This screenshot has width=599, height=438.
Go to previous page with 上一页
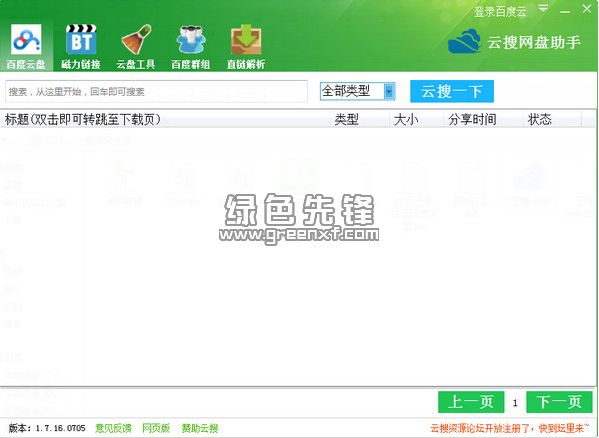[471, 402]
